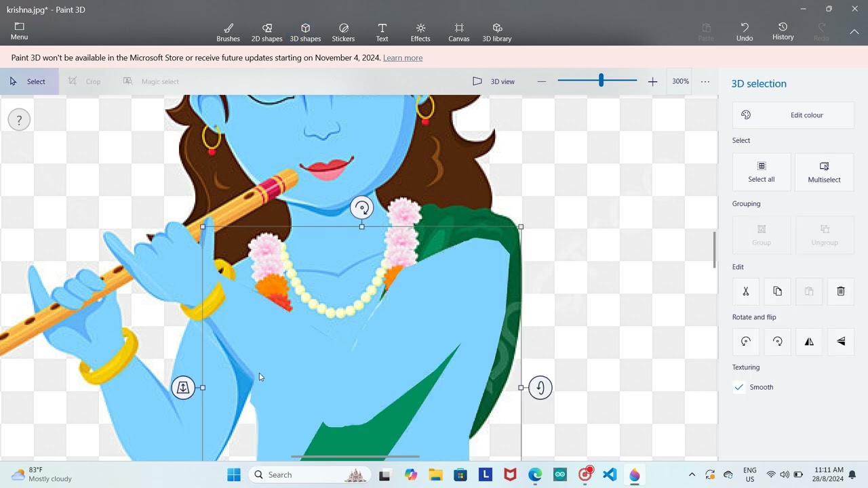Image resolution: width=868 pixels, height=488 pixels.
Task: Open the Brushes tool
Action: click(228, 32)
